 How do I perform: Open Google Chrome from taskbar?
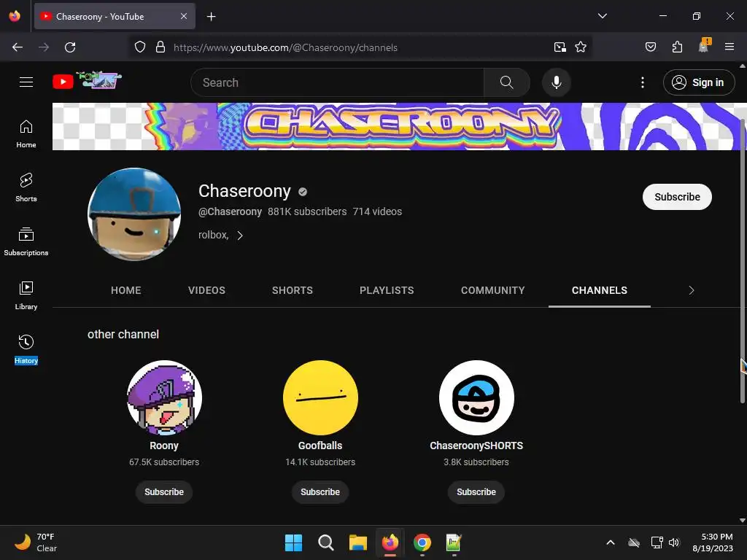(422, 542)
